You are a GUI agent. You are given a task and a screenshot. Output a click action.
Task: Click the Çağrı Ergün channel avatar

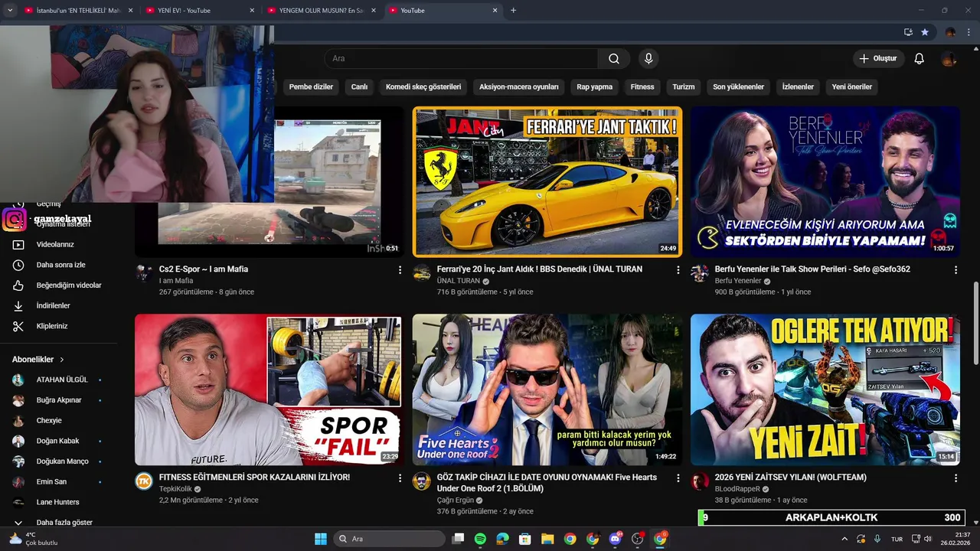click(x=422, y=481)
